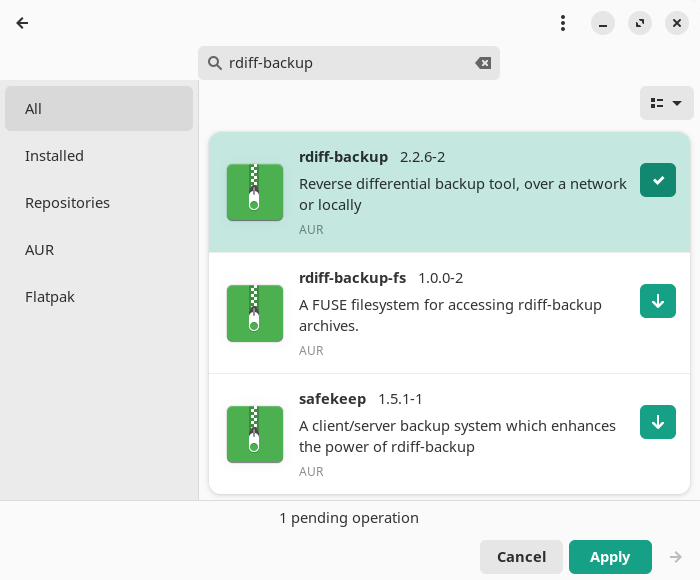Image resolution: width=700 pixels, height=580 pixels.
Task: Click version 2.2.6-2 text
Action: [x=422, y=157]
